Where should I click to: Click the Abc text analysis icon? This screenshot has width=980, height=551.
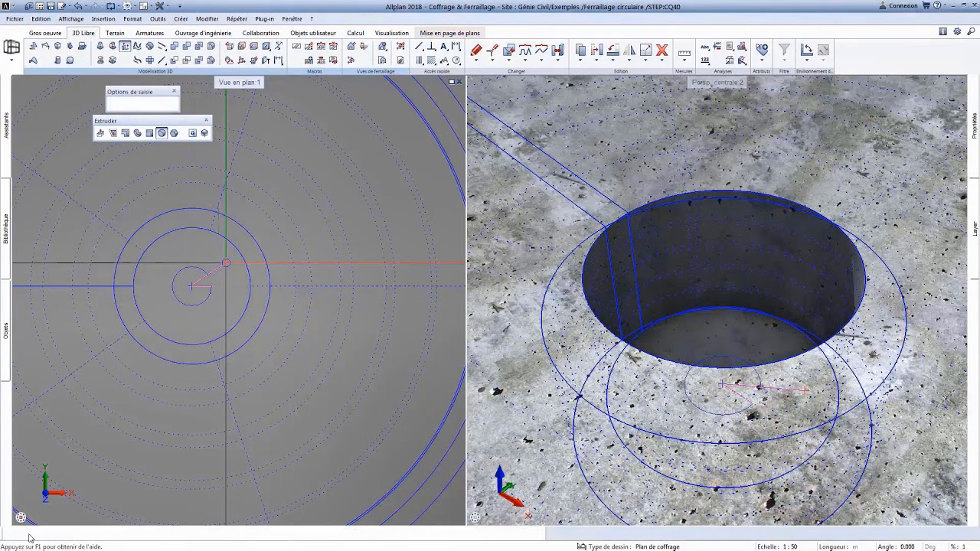(x=705, y=47)
